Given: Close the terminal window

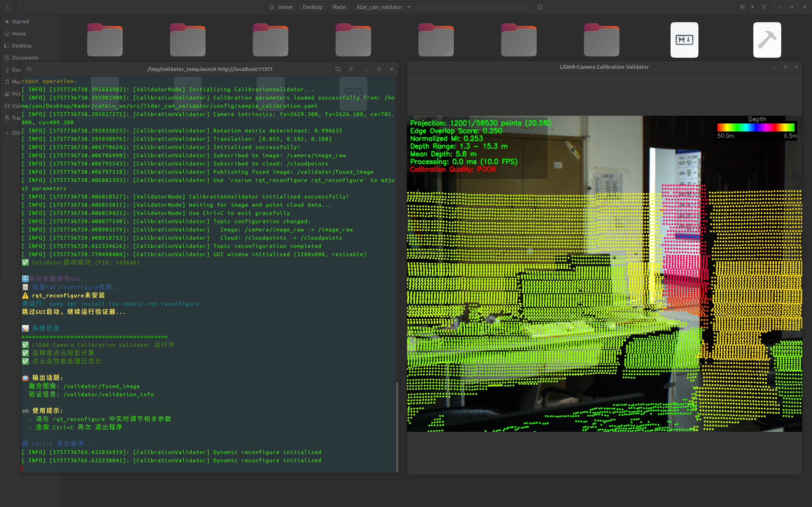Looking at the screenshot, I should (392, 69).
